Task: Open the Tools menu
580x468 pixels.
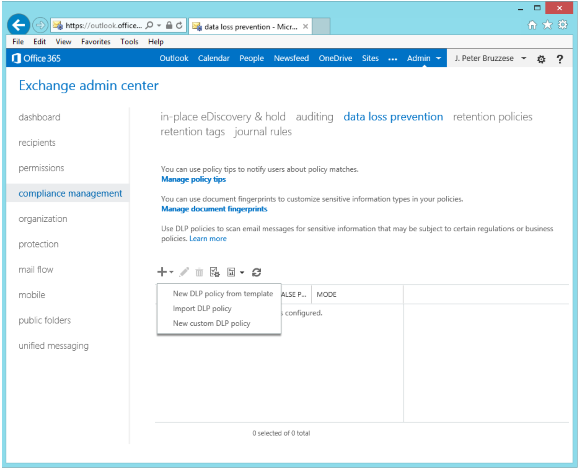Action: [129, 41]
